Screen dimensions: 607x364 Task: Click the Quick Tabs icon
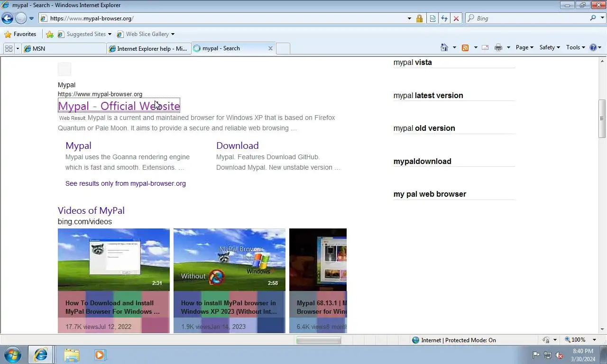(9, 48)
